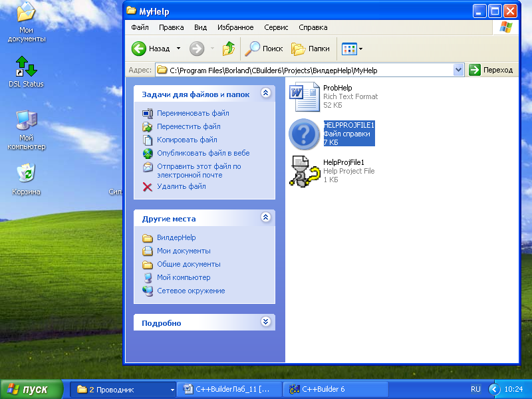The height and width of the screenshot is (399, 532).
Task: Click the пуск Start button
Action: tap(31, 389)
